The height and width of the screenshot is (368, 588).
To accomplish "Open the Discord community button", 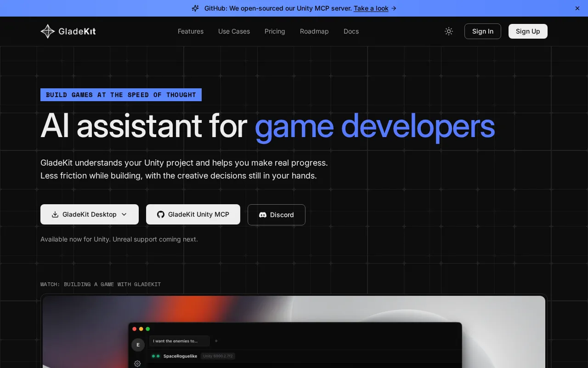I will click(x=277, y=215).
